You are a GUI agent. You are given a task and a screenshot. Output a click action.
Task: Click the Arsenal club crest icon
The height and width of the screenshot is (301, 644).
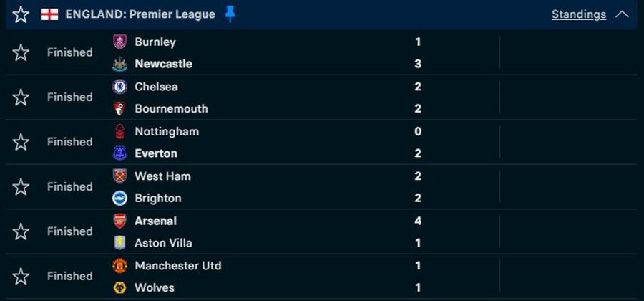pyautogui.click(x=119, y=221)
